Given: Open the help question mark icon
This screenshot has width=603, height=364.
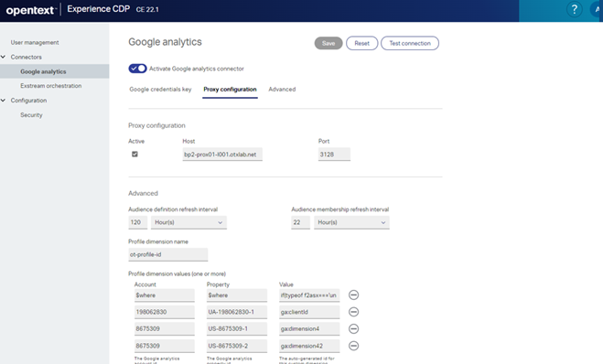Looking at the screenshot, I should 574,9.
